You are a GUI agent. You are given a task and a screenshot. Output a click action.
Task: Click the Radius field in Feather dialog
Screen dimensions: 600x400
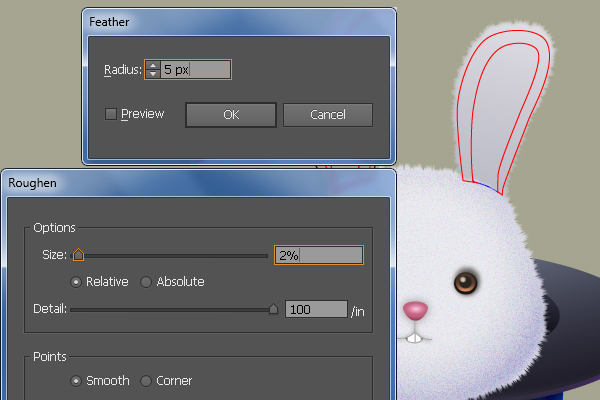click(x=196, y=70)
